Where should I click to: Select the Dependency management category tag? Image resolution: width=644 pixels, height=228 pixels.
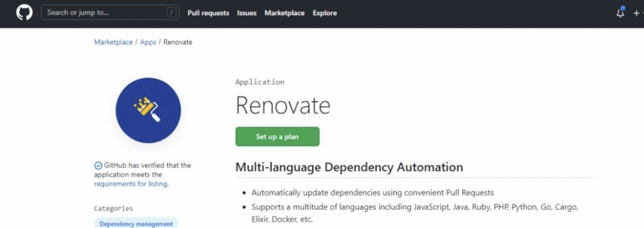coord(136,224)
